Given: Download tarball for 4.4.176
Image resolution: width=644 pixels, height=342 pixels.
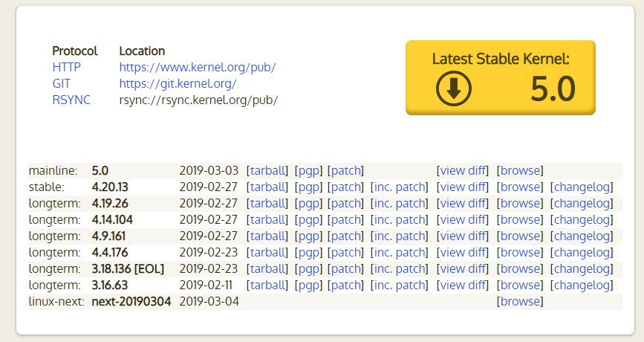Looking at the screenshot, I should 267,252.
